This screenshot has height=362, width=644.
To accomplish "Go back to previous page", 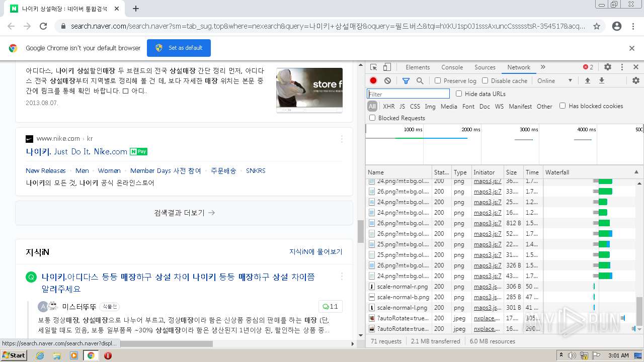I will tap(11, 26).
